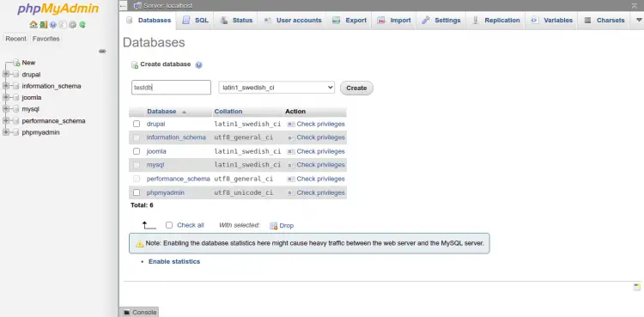Expand the mysql tree node

click(x=6, y=109)
